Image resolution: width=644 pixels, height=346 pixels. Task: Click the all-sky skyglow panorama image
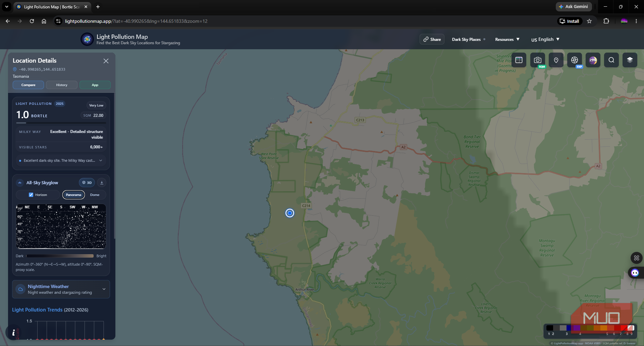61,226
